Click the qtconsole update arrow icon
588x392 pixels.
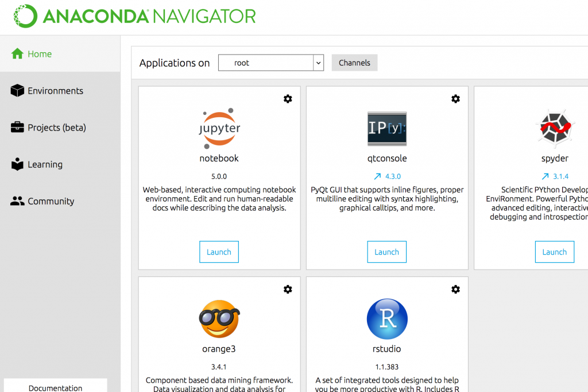[x=378, y=176]
